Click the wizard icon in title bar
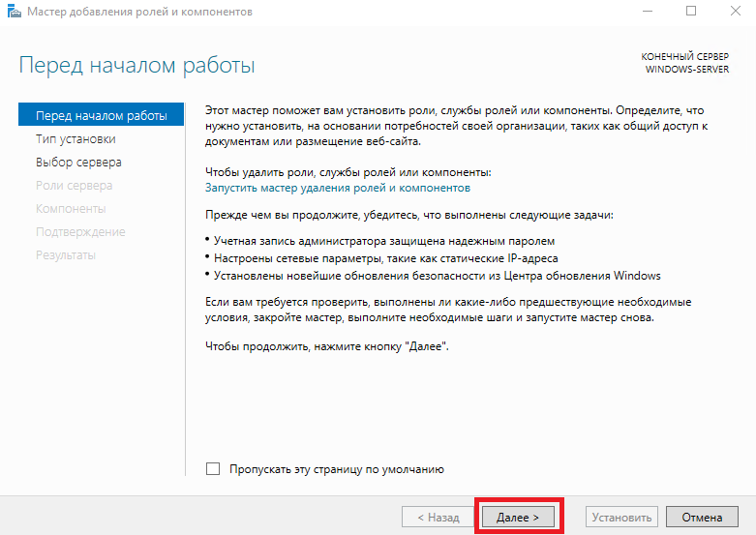 tap(14, 11)
